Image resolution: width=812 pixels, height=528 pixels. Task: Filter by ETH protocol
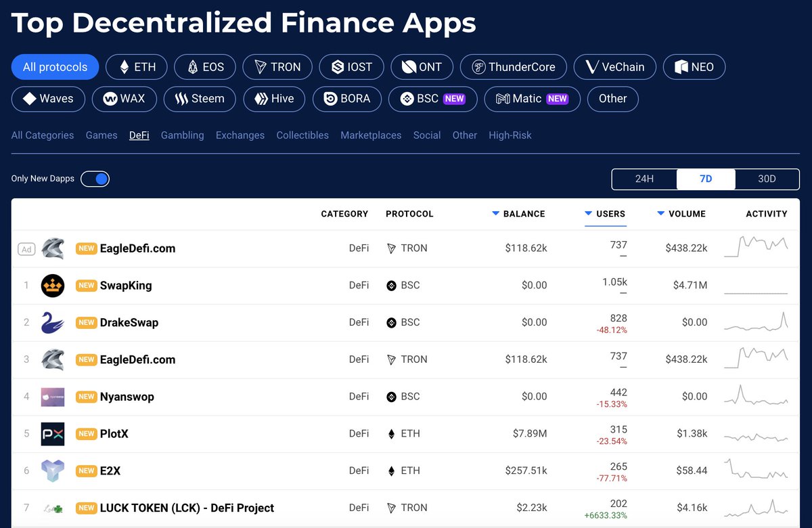tap(137, 67)
